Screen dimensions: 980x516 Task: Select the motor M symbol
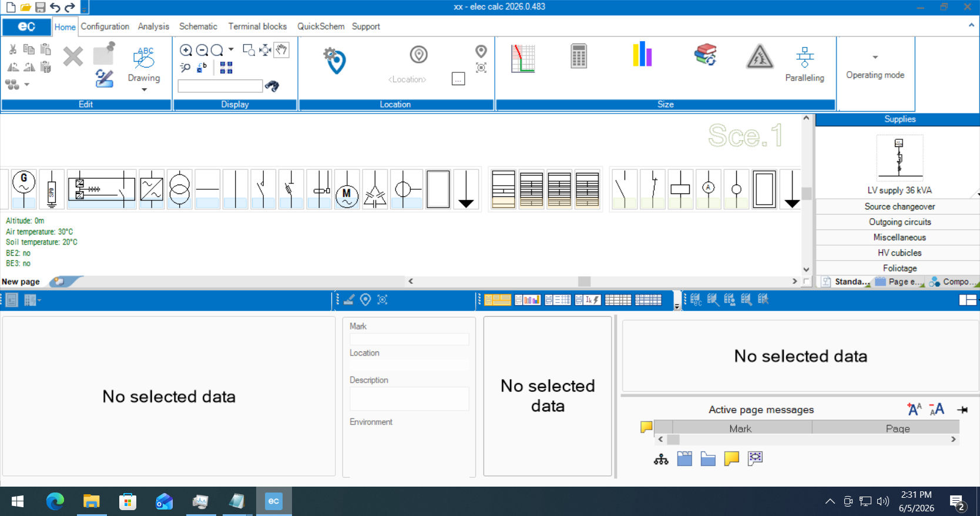347,189
